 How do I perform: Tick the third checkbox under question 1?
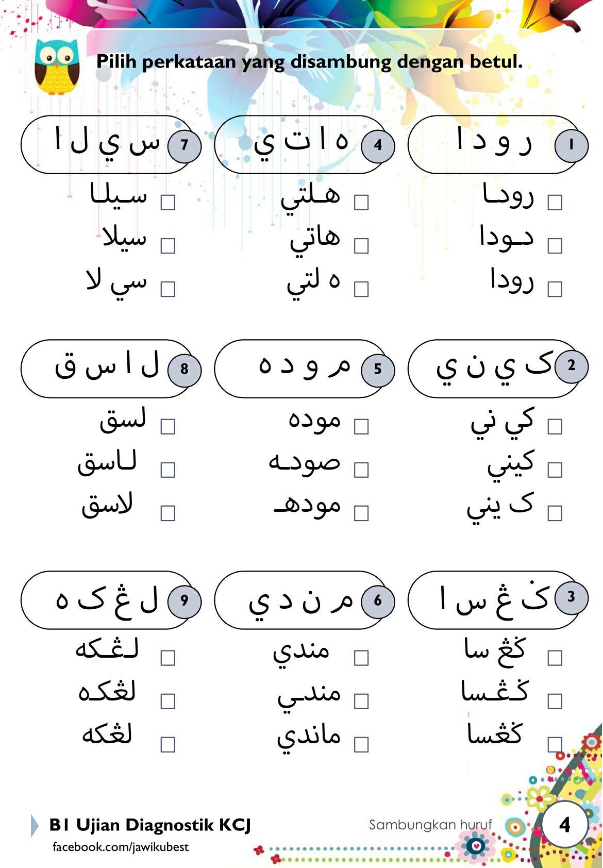(555, 289)
